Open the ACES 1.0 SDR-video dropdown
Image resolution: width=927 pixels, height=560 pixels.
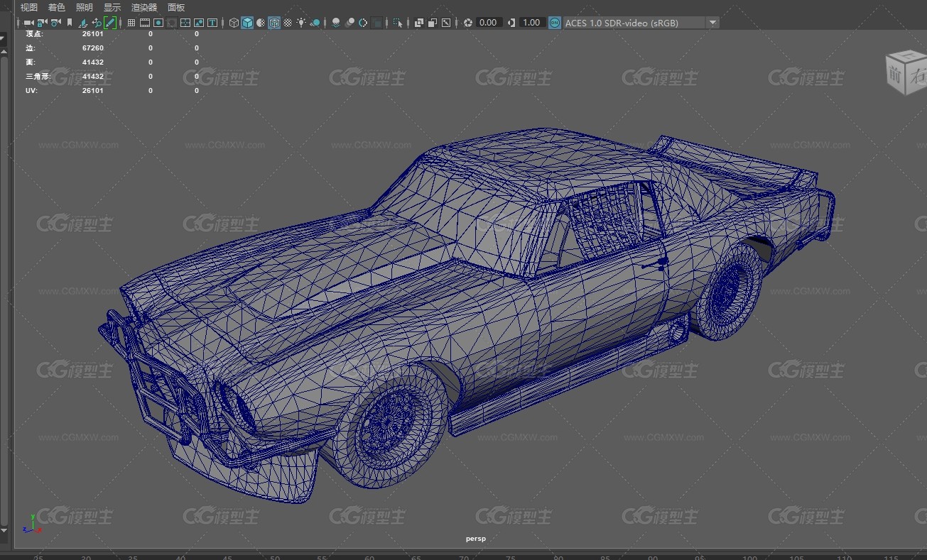click(x=641, y=23)
